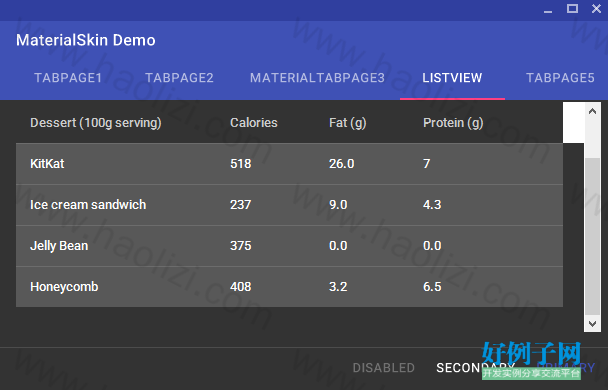The height and width of the screenshot is (390, 608).
Task: Click the list scrollbar down arrow
Action: tap(592, 323)
